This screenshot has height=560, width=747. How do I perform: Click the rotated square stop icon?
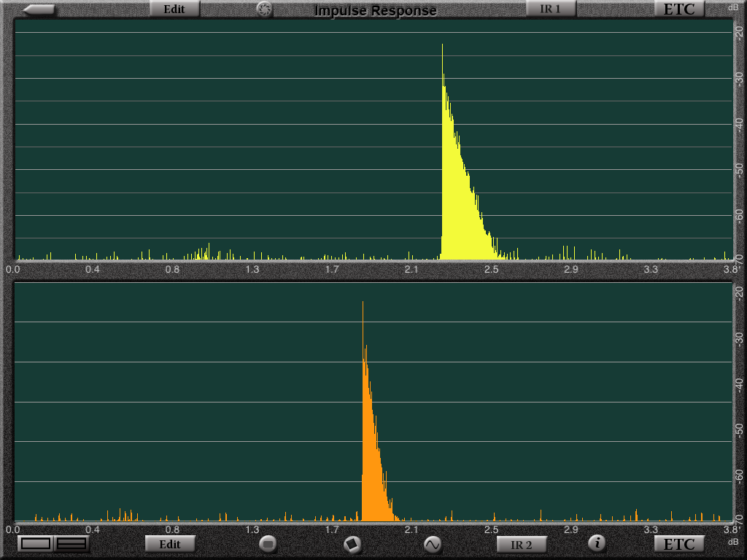pyautogui.click(x=352, y=544)
